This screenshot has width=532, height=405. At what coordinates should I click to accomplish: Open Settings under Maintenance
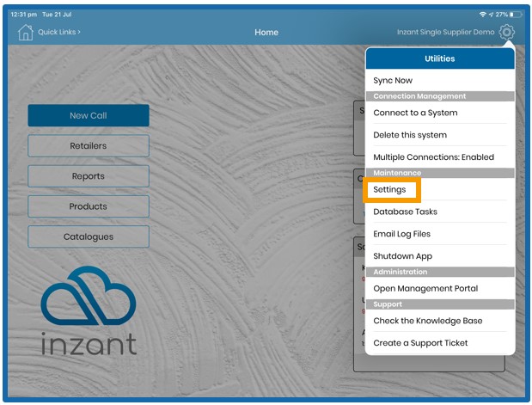(x=440, y=189)
